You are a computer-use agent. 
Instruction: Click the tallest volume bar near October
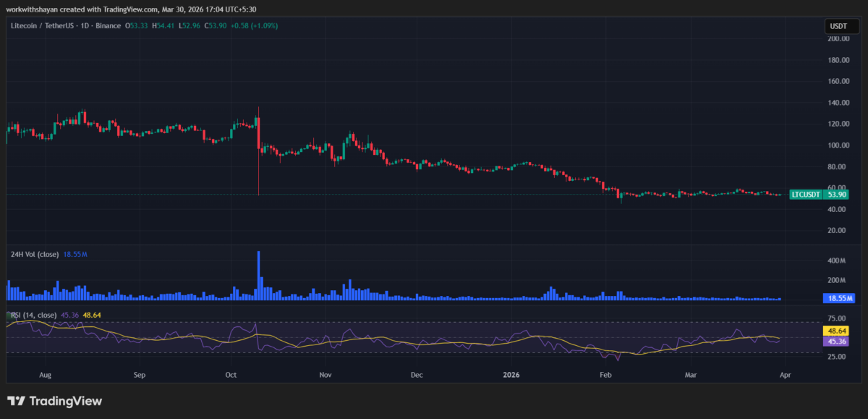[259, 274]
